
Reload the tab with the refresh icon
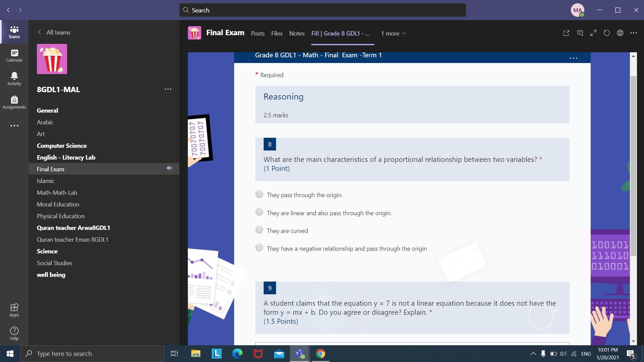click(607, 33)
